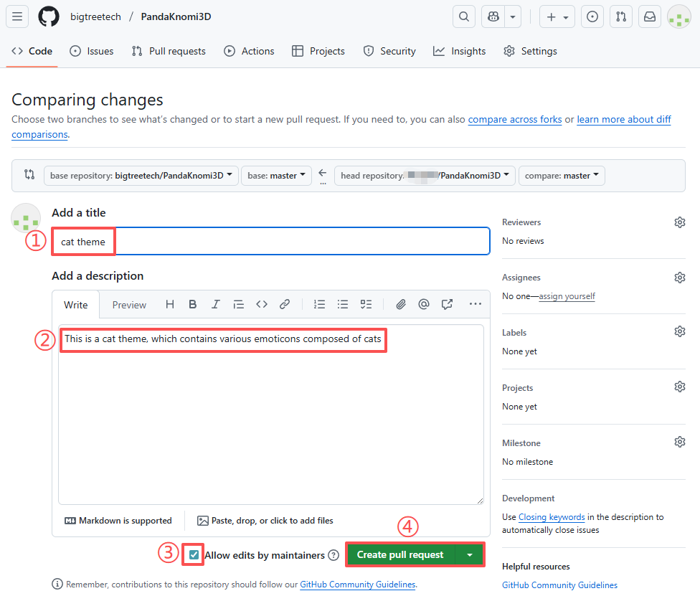Follow the assign yourself link
The width and height of the screenshot is (700, 596).
point(567,296)
